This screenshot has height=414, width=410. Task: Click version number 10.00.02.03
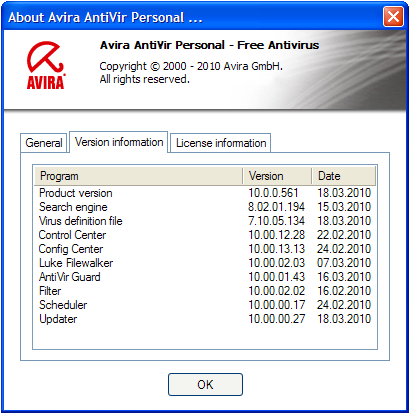[277, 263]
